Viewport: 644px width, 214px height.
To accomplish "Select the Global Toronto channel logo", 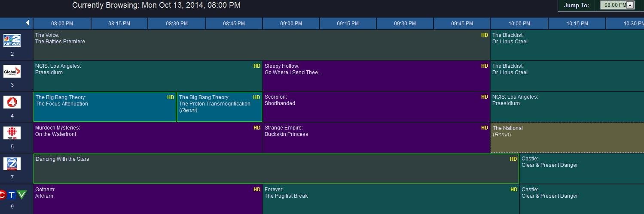I will point(12,72).
